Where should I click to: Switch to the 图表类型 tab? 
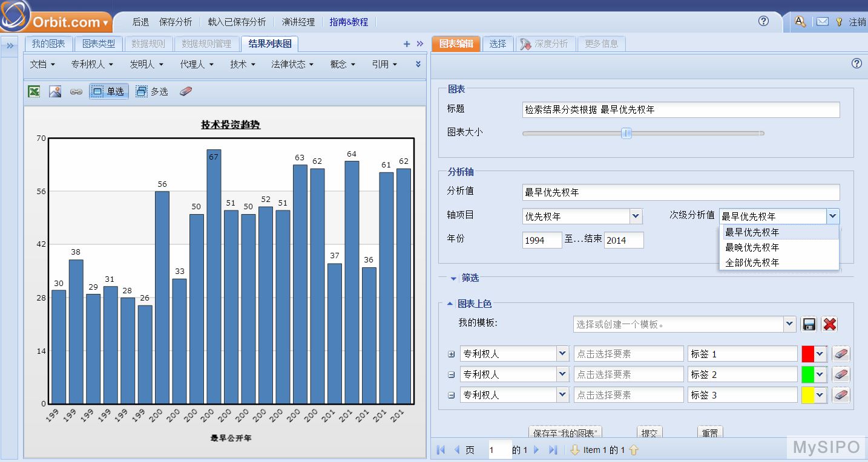[x=99, y=44]
